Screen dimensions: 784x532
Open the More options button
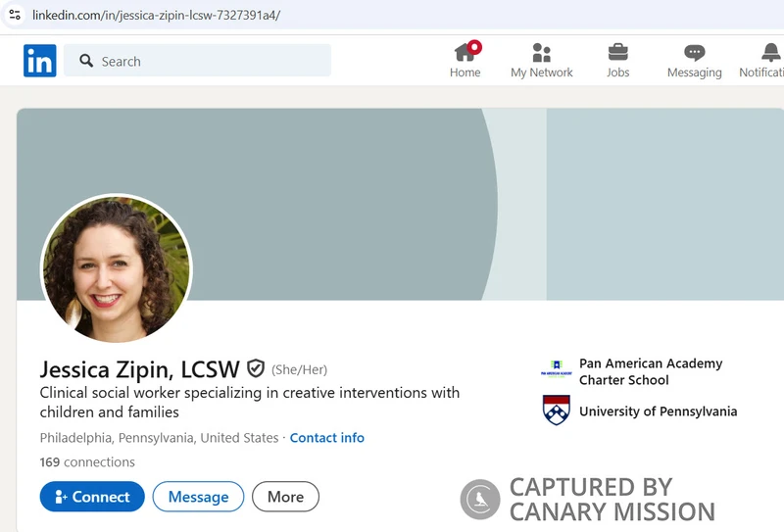pyautogui.click(x=285, y=497)
